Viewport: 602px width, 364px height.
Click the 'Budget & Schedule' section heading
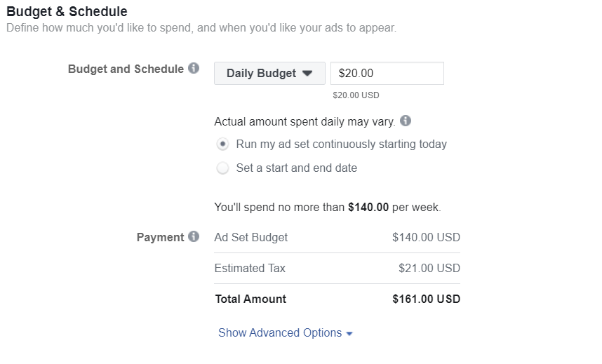67,11
